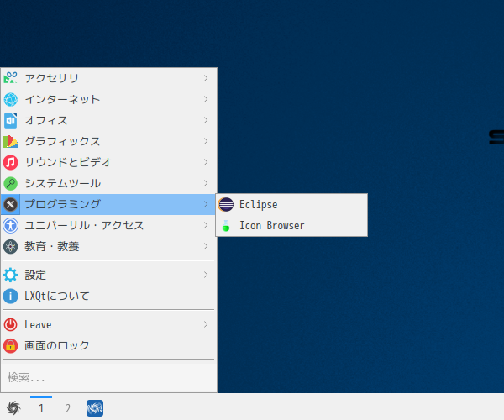This screenshot has width=504, height=420.
Task: Click the プログラミング label text
Action: [63, 204]
